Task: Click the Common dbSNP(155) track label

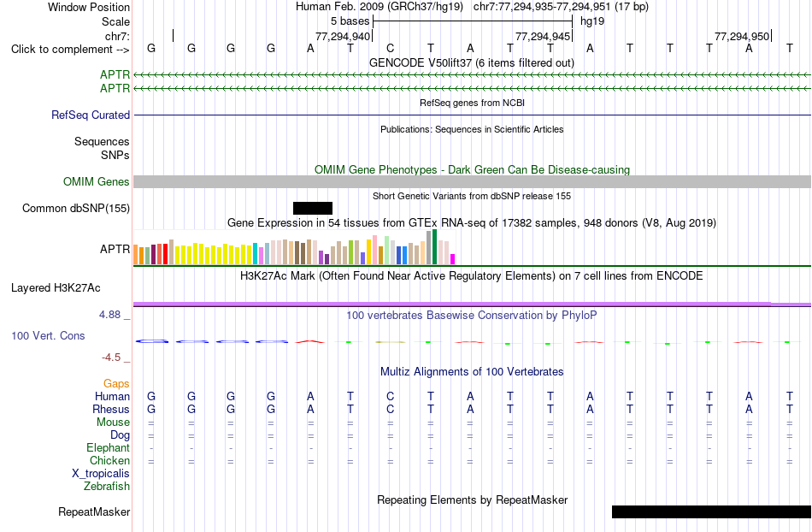Action: [75, 208]
